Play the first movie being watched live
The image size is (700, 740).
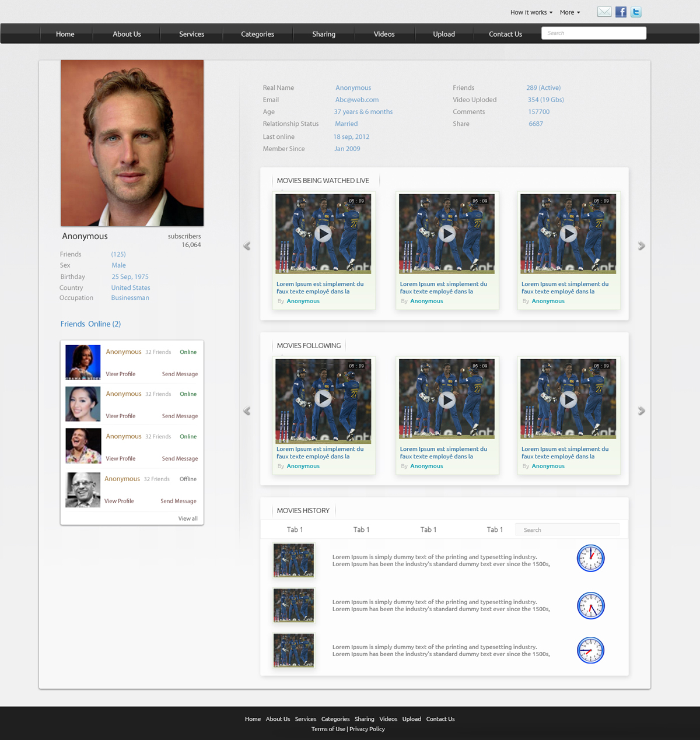point(323,234)
